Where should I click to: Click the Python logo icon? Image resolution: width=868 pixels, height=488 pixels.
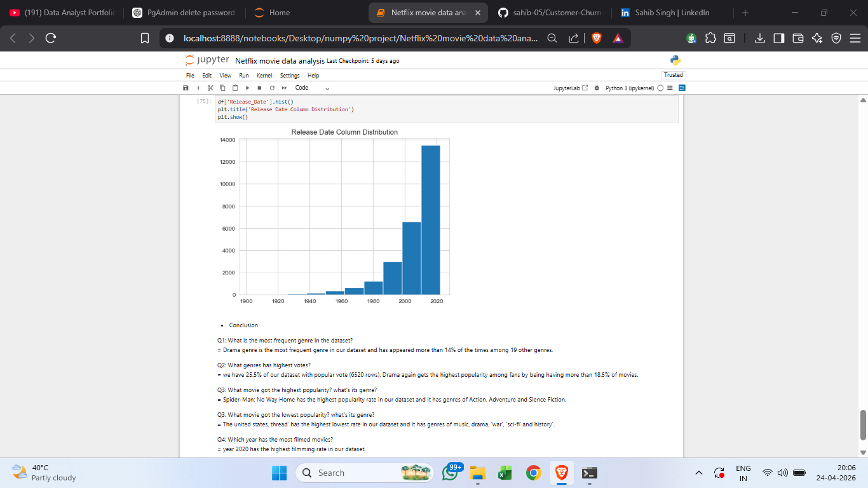[675, 60]
